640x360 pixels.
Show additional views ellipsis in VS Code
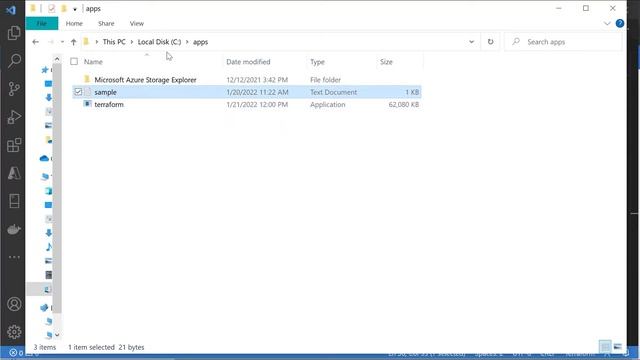pos(14,257)
